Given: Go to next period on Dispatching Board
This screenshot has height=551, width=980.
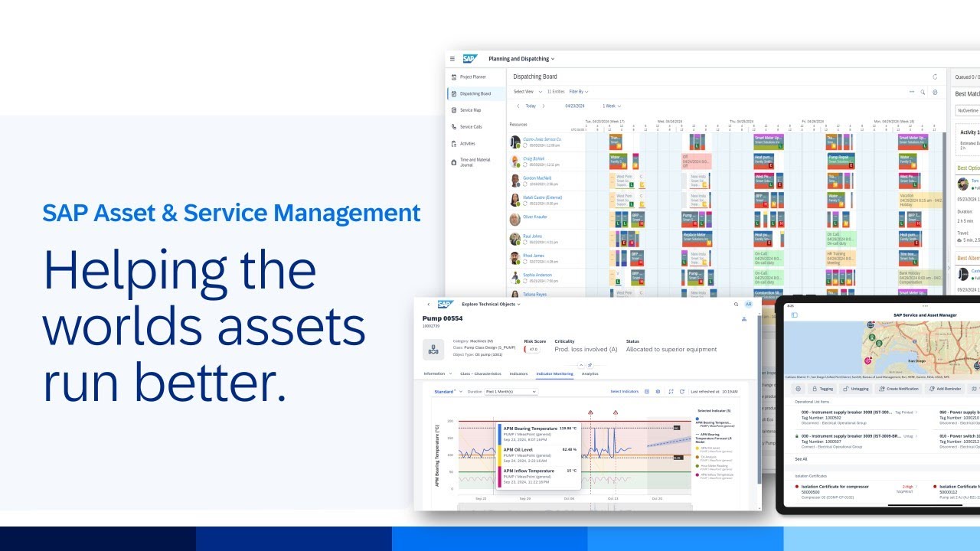Looking at the screenshot, I should click(544, 106).
